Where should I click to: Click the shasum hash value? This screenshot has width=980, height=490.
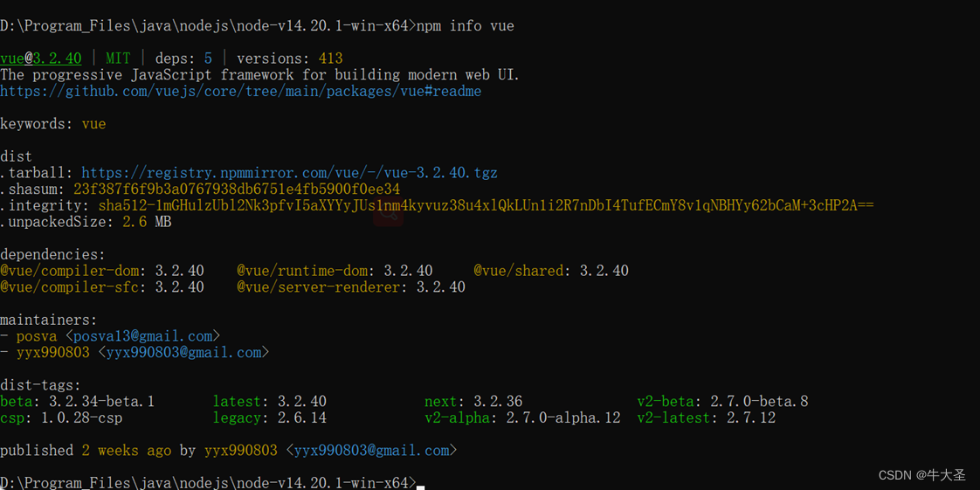(x=237, y=189)
